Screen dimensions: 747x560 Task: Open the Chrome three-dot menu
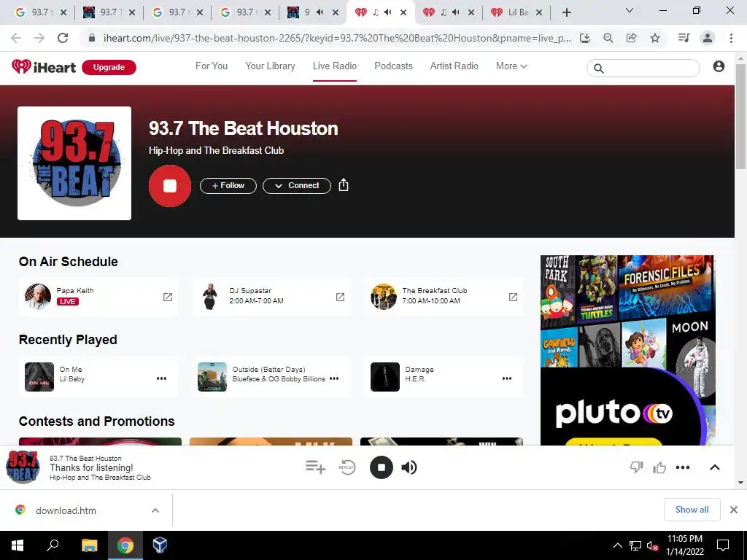coord(731,38)
